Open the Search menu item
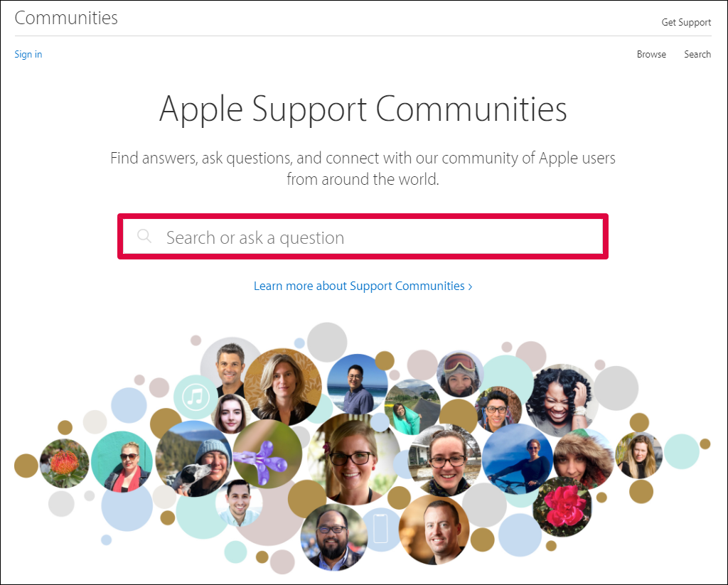Screen dimensions: 728x585 (x=697, y=54)
